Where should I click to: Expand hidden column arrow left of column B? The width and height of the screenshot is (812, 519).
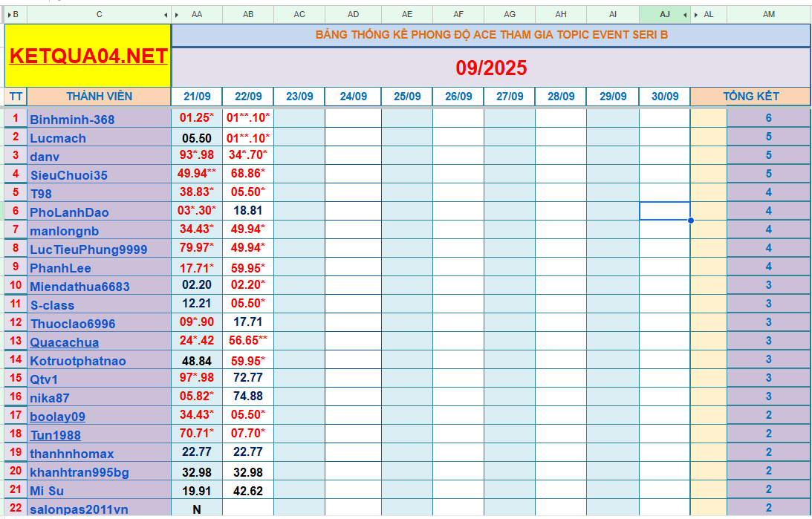(8, 15)
